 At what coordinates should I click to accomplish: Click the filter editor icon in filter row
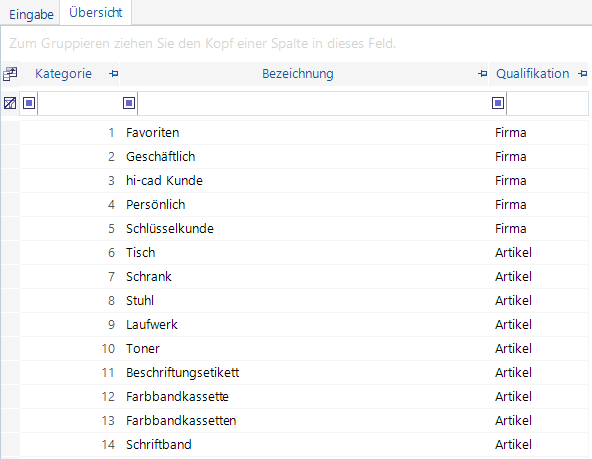pyautogui.click(x=10, y=103)
